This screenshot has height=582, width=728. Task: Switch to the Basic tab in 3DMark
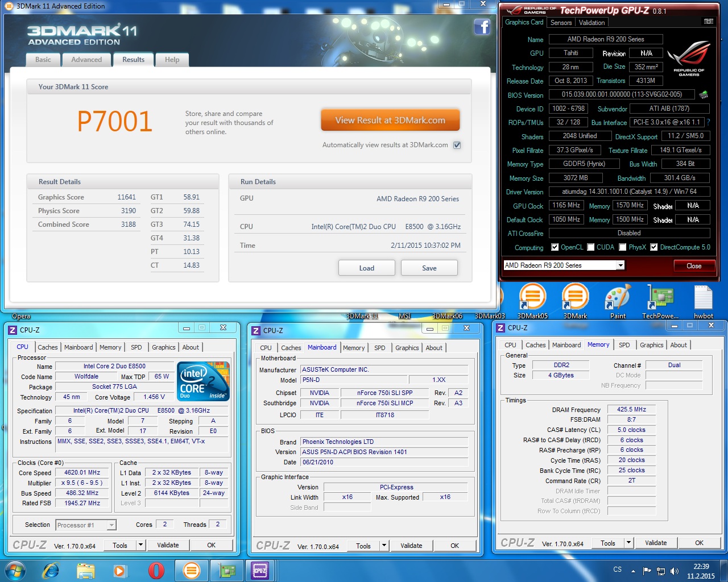pyautogui.click(x=43, y=60)
